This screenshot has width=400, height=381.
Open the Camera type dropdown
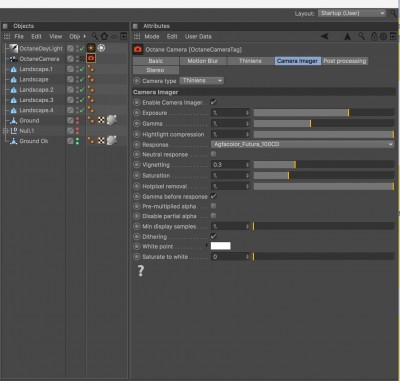click(x=202, y=81)
